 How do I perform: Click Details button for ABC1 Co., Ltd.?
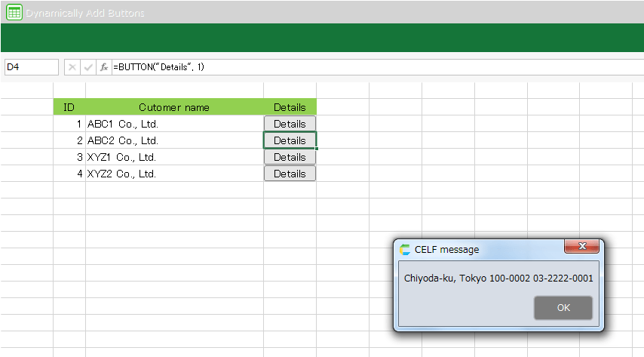pos(290,124)
